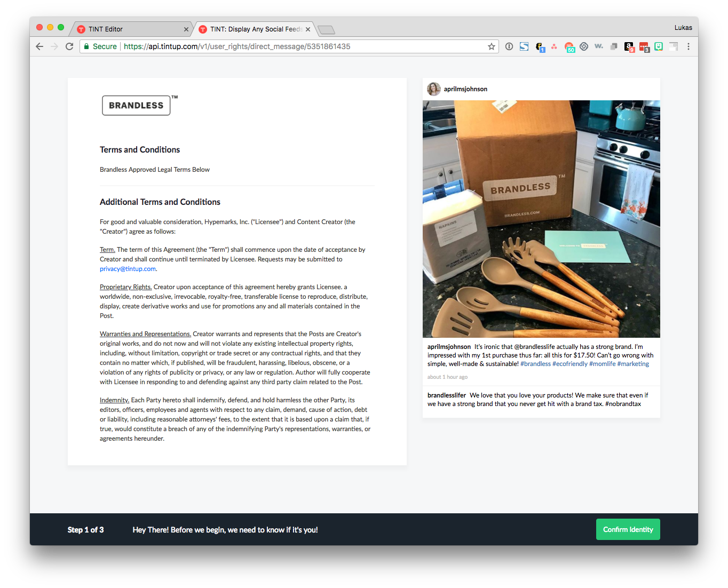Bookmark page with the star icon

point(492,46)
